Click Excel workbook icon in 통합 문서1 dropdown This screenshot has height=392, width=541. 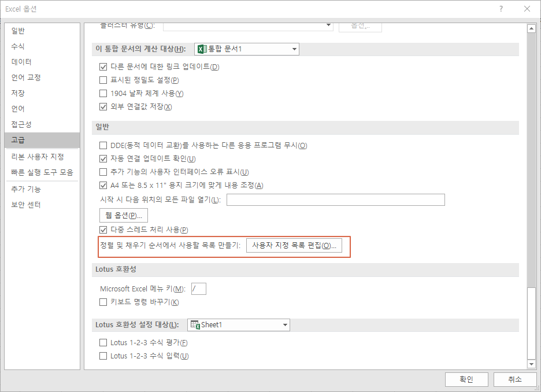point(202,49)
